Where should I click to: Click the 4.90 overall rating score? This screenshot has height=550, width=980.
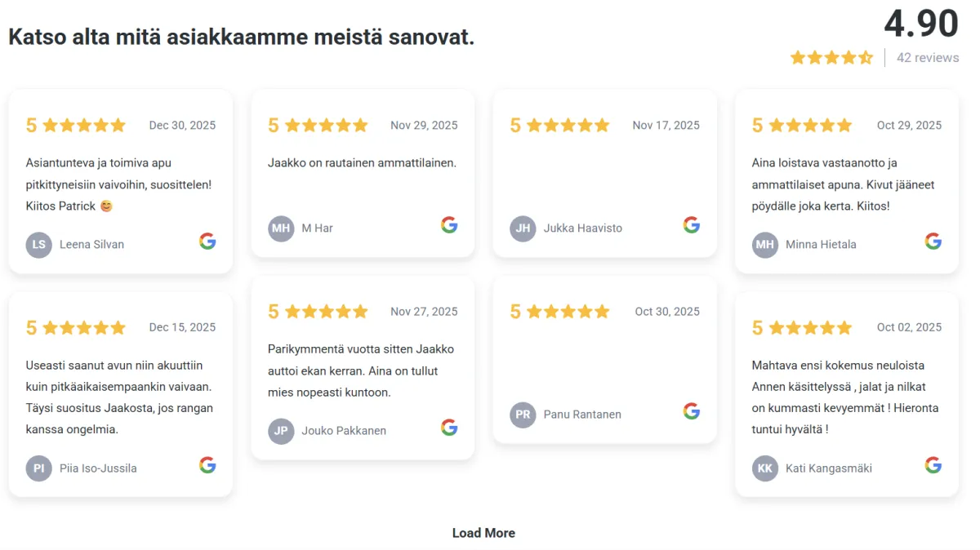pos(920,24)
